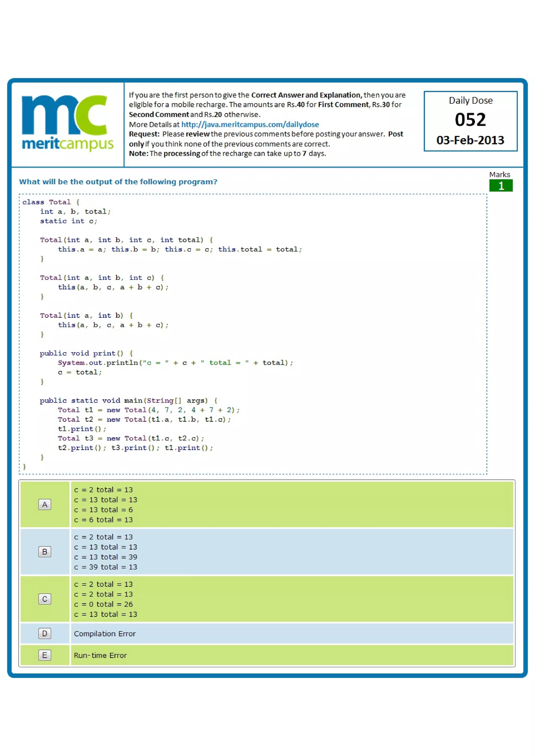This screenshot has width=535, height=756.
Task: Click the 03-Feb-2013 date text
Action: click(470, 140)
